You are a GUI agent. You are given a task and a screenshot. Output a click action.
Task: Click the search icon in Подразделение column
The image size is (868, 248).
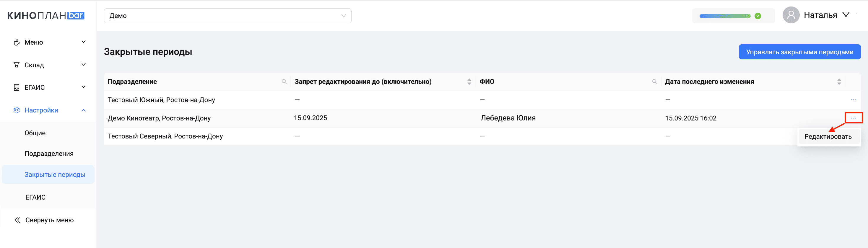tap(284, 82)
